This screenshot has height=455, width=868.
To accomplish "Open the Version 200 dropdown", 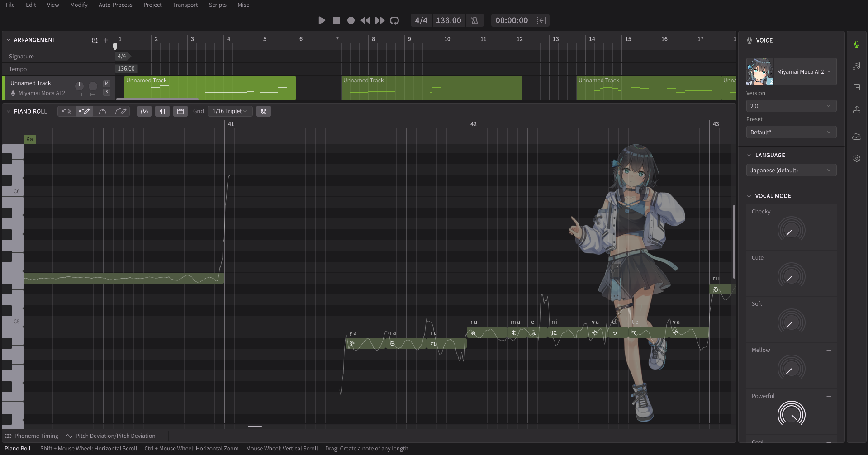I will click(x=791, y=106).
